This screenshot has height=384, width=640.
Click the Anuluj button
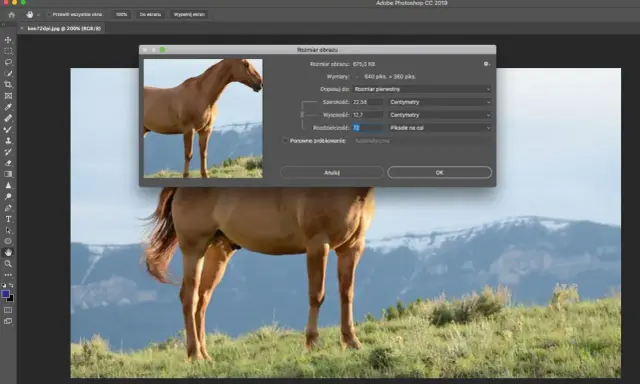[332, 173]
